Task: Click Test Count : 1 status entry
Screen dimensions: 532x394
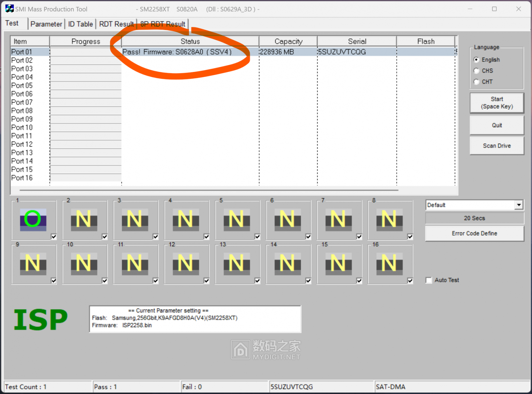Action: pos(47,387)
